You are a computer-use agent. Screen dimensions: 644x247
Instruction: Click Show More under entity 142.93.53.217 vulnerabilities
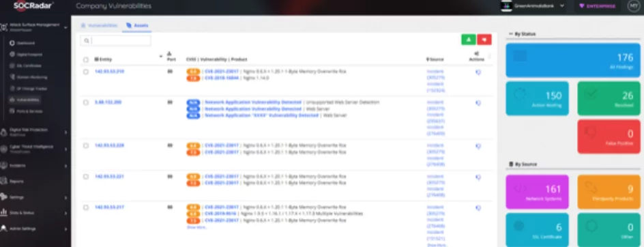[197, 227]
